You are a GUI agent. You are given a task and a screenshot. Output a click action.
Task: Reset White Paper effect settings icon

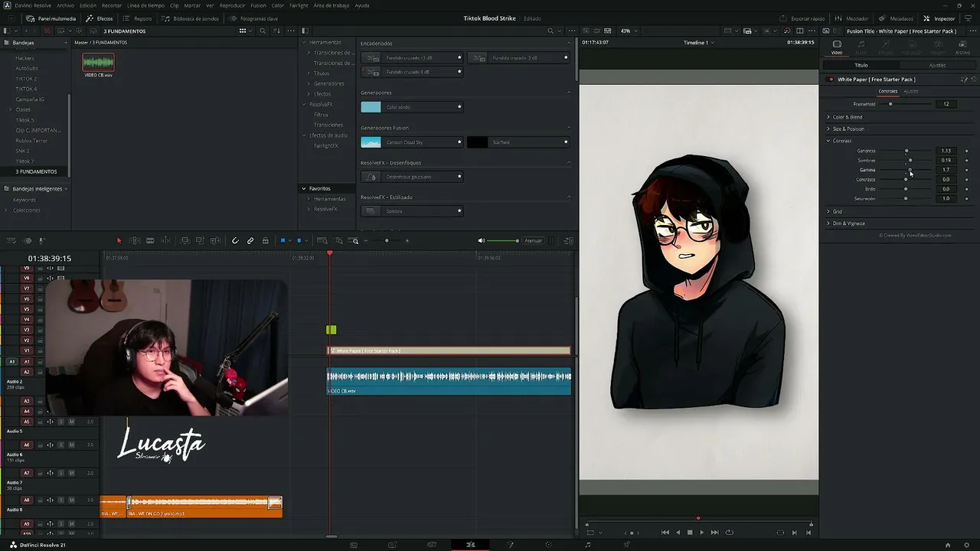(x=974, y=80)
